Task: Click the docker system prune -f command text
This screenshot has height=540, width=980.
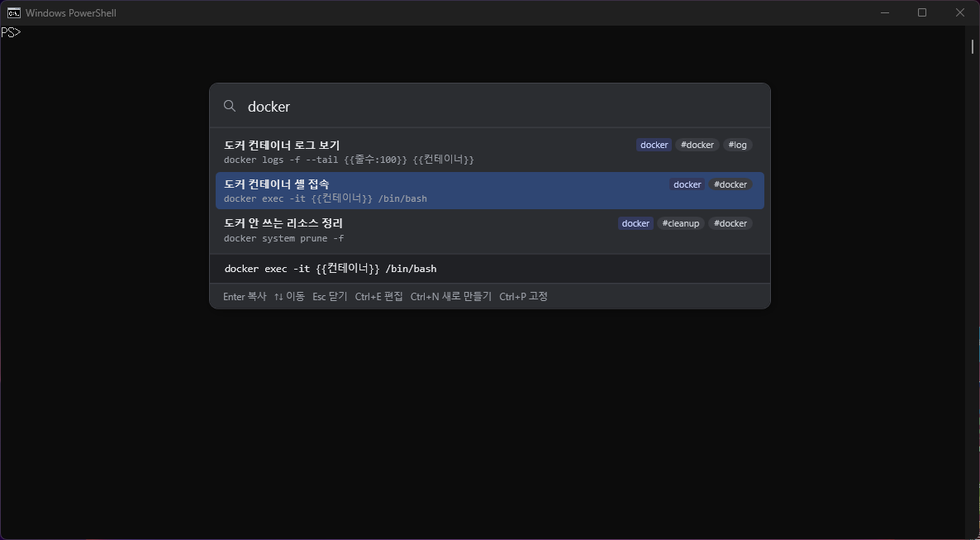Action: point(283,238)
